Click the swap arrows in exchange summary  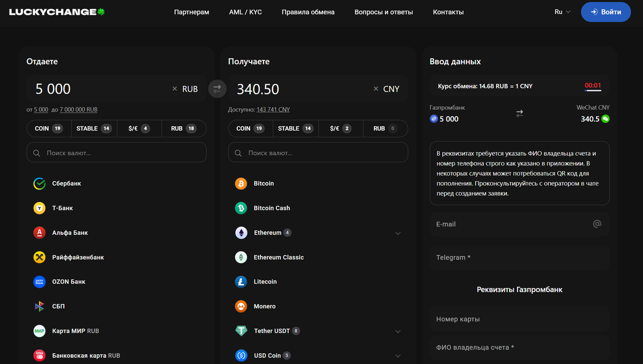coord(519,113)
